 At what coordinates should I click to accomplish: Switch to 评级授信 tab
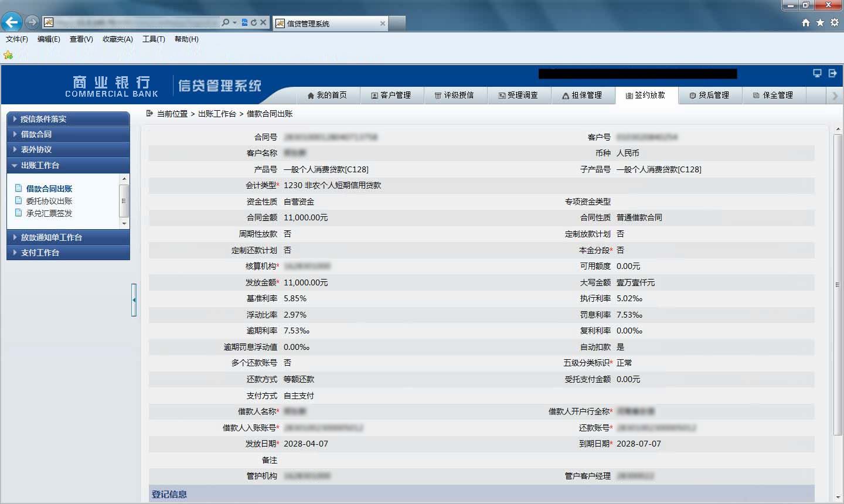pos(455,95)
